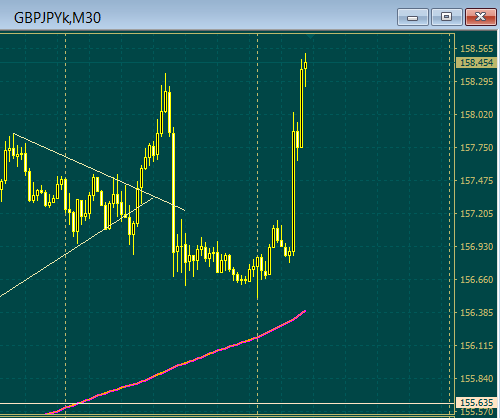Close the GBPJPYk,M30 chart window
This screenshot has width=500, height=418.
point(481,17)
